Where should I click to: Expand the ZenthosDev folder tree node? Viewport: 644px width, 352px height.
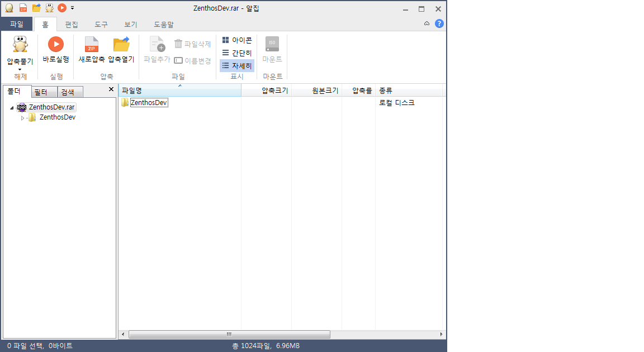(22, 118)
